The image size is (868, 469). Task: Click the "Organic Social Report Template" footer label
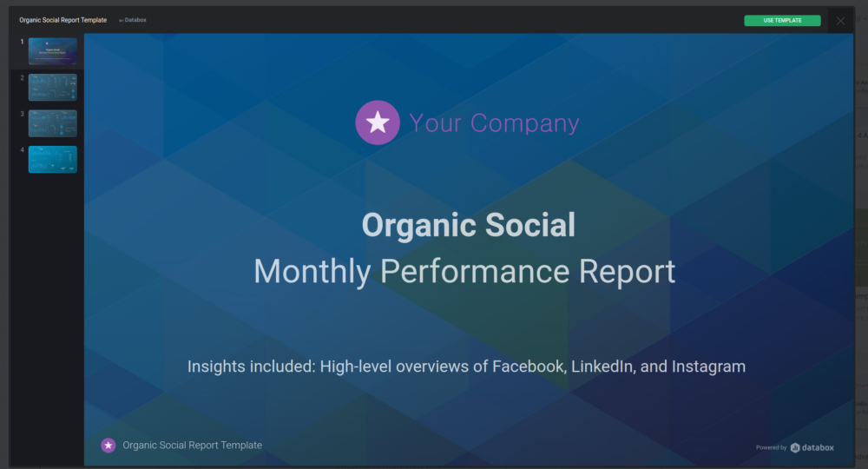[x=192, y=446]
